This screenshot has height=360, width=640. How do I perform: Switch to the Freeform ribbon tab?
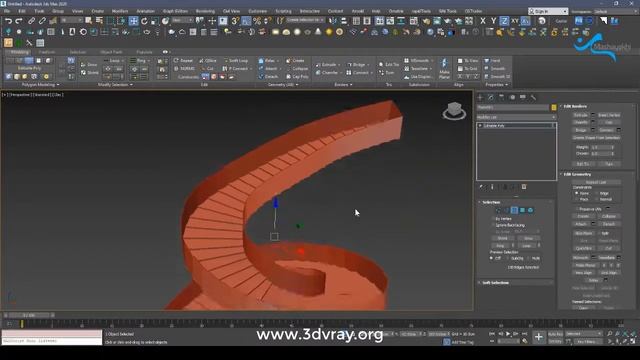click(x=47, y=52)
